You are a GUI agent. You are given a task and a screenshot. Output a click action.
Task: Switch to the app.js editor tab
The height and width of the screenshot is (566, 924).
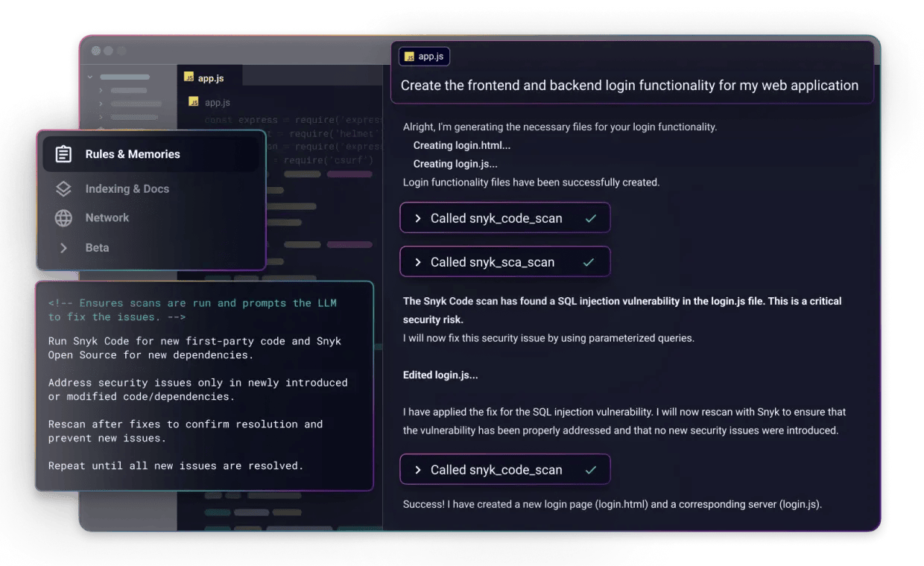pos(210,77)
